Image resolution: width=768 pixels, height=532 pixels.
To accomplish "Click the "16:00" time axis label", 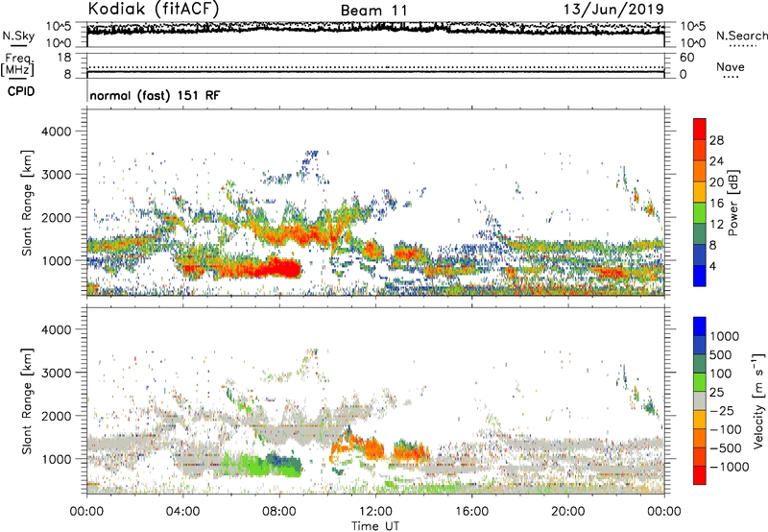I will [x=471, y=512].
